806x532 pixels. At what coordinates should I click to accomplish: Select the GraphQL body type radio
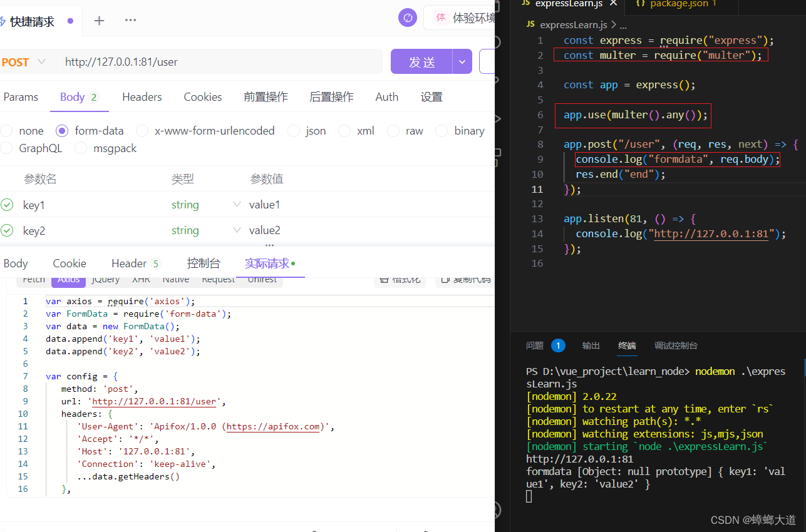pos(6,148)
